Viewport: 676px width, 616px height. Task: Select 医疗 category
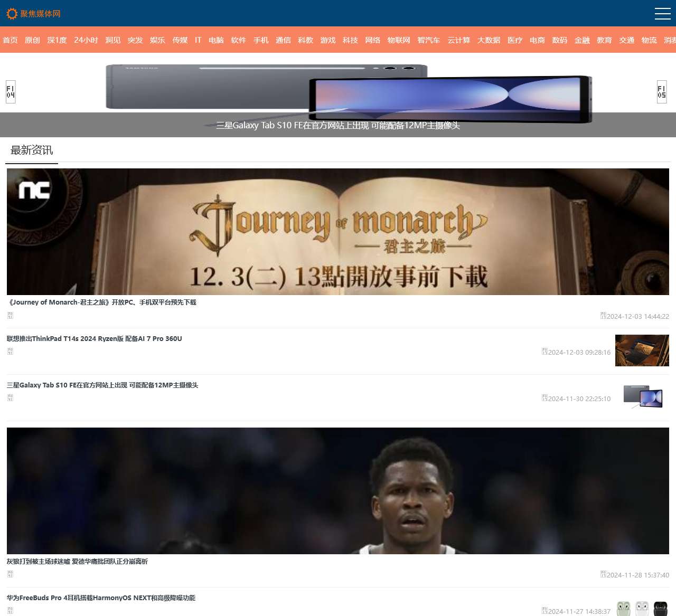515,40
